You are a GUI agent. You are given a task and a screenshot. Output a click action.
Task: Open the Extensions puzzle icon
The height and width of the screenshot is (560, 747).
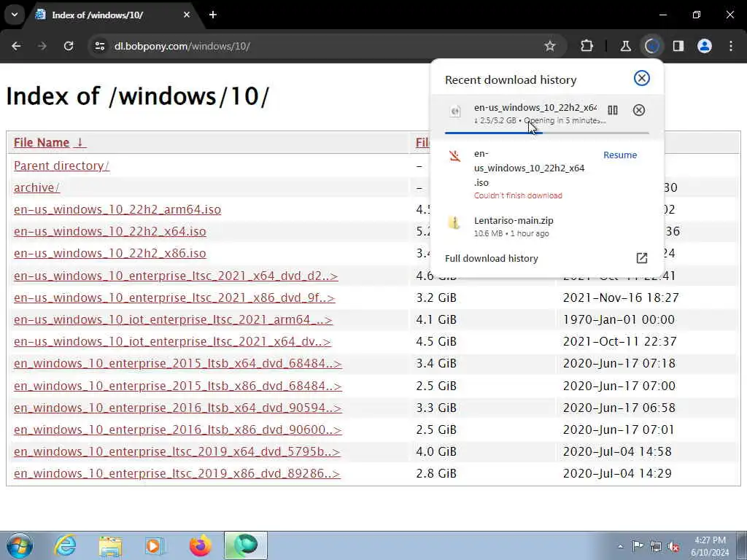point(587,46)
